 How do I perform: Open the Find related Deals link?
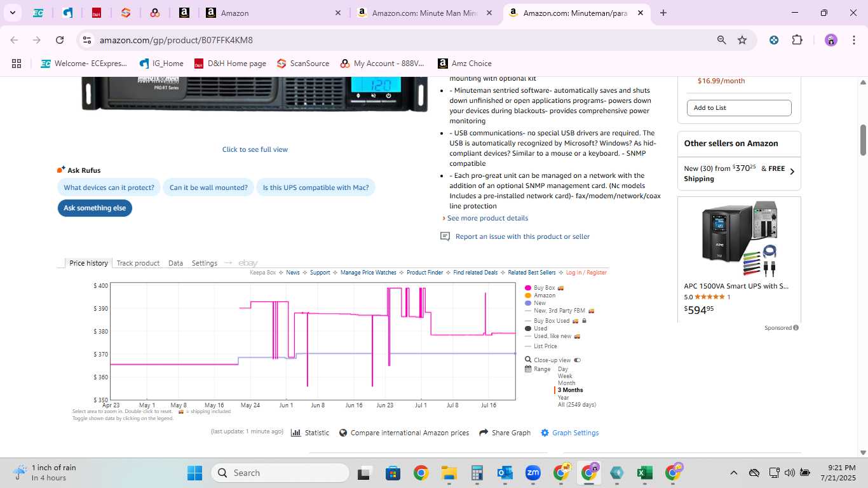[475, 273]
